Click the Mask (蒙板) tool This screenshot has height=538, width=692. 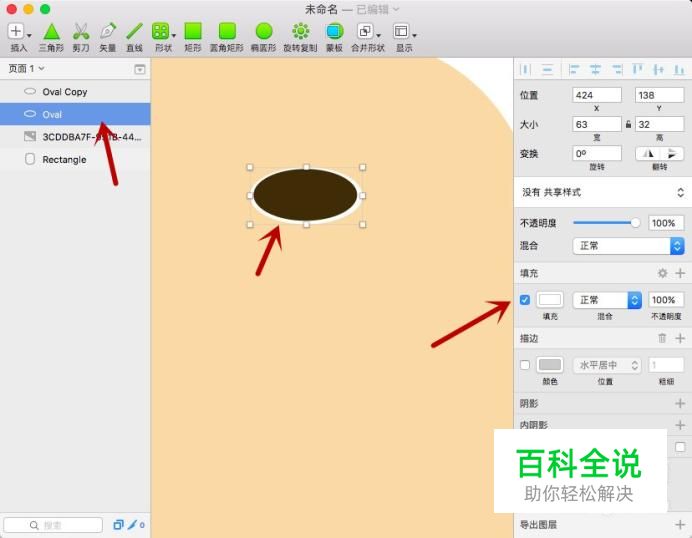[x=334, y=37]
